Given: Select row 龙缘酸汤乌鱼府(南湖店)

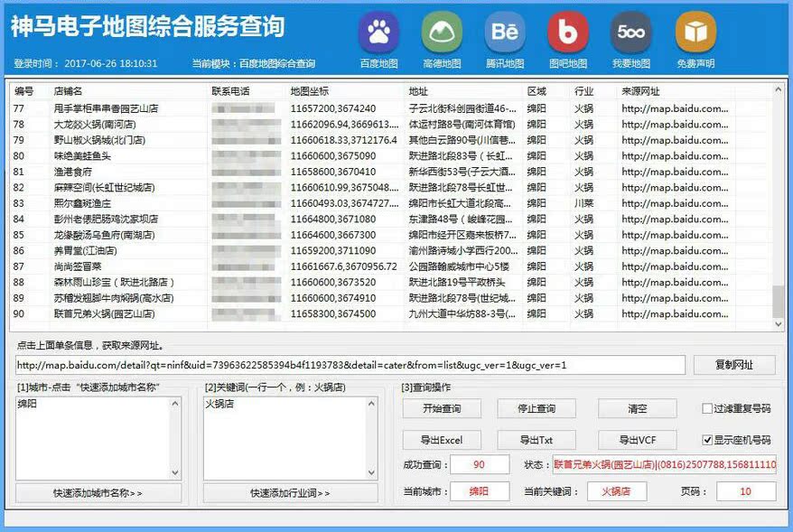Looking at the screenshot, I should coord(391,235).
